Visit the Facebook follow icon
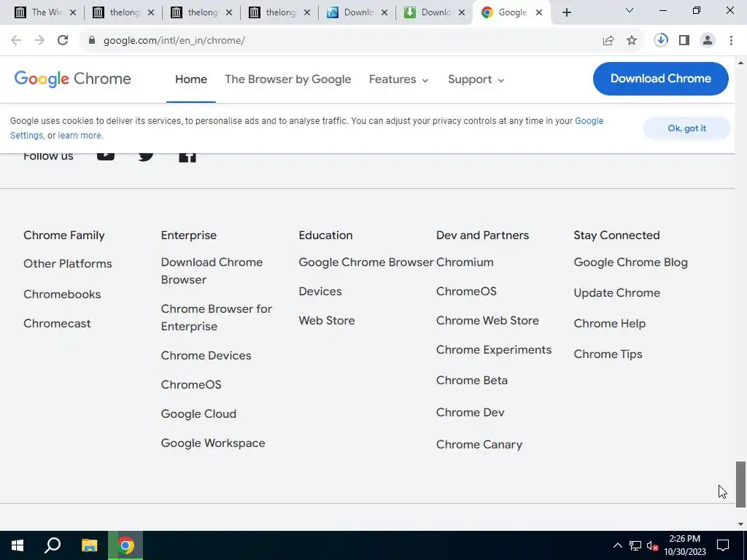This screenshot has height=560, width=747. [x=187, y=157]
